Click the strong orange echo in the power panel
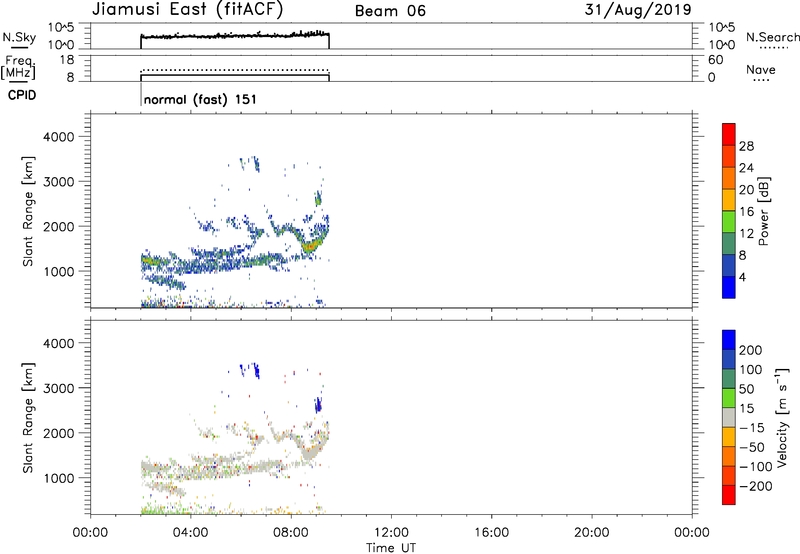This screenshot has height=554, width=800. pos(310,246)
